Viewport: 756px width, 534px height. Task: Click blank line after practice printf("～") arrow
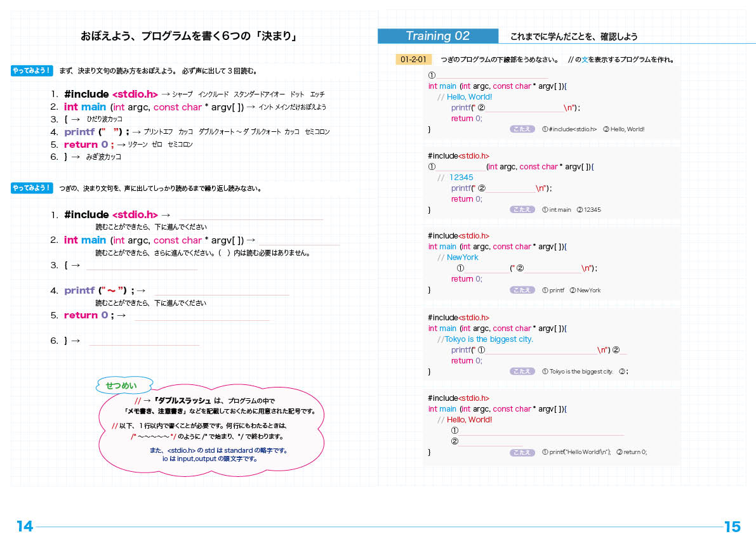coord(222,292)
